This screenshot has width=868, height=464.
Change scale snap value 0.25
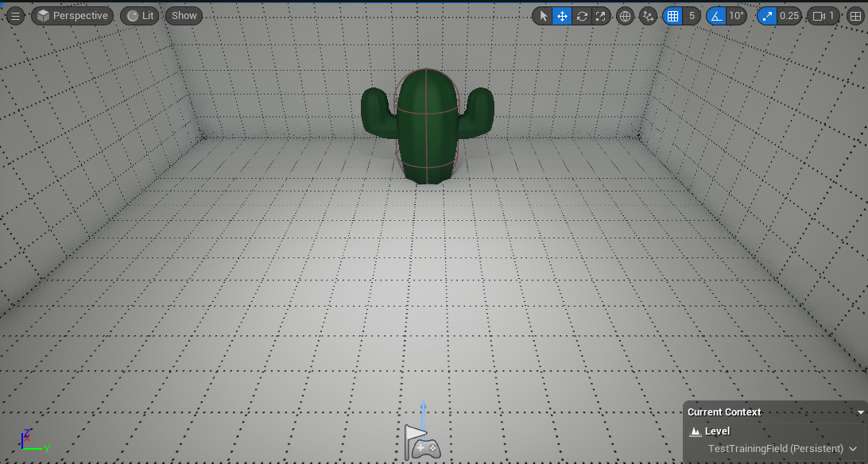[789, 16]
